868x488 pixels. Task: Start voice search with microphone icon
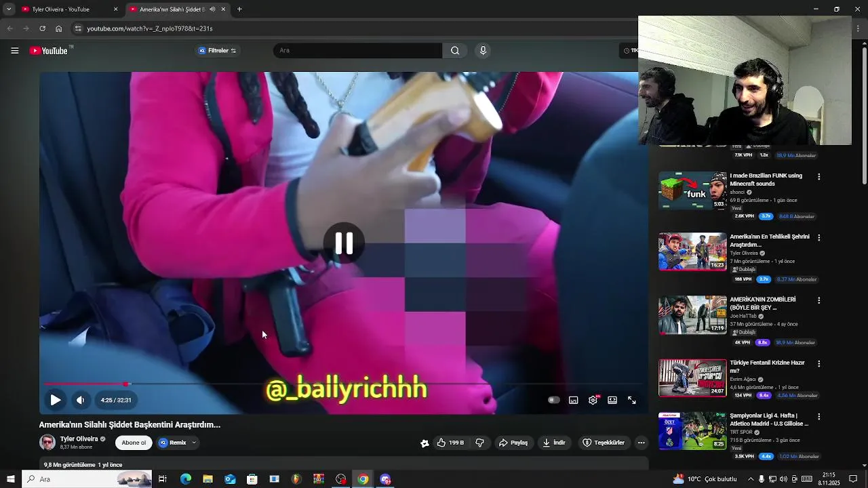pyautogui.click(x=483, y=50)
